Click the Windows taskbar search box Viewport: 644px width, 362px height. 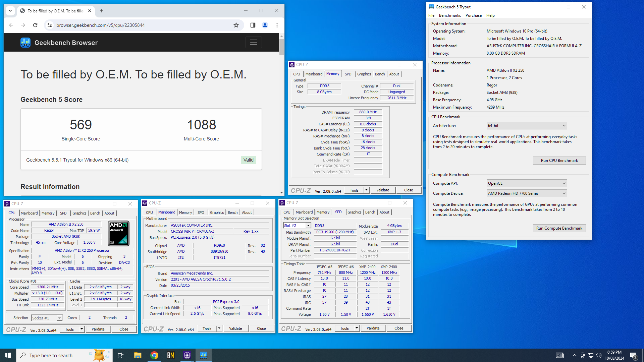[x=64, y=355]
